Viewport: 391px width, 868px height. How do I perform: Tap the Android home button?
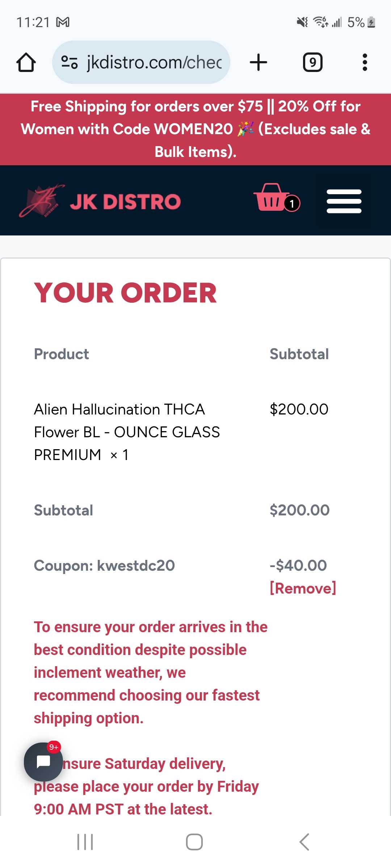click(x=194, y=842)
